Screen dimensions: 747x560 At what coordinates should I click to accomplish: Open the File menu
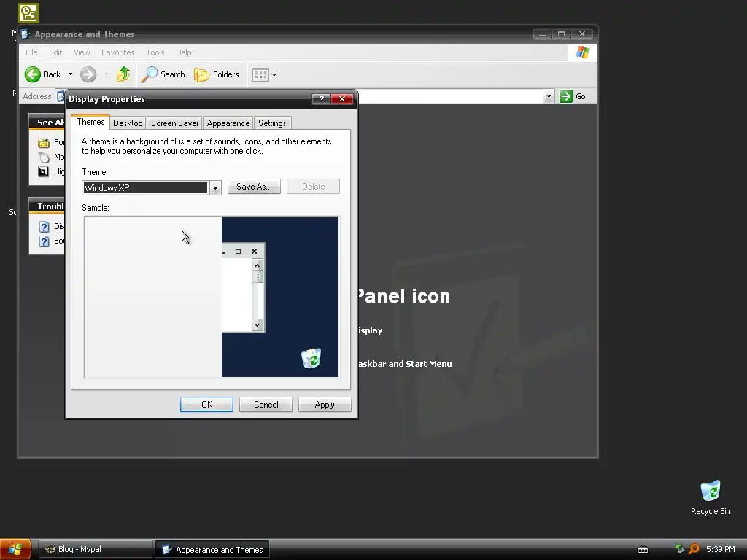(31, 52)
